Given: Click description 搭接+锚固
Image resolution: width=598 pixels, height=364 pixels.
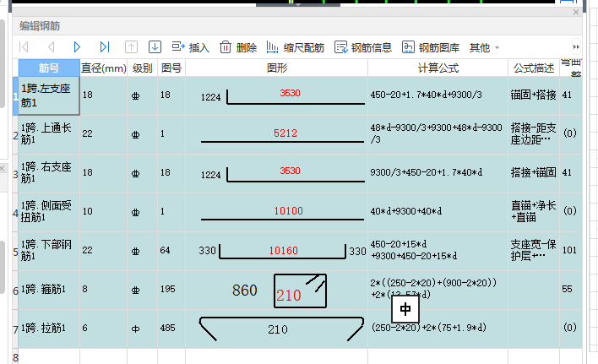Looking at the screenshot, I should pos(533,172).
